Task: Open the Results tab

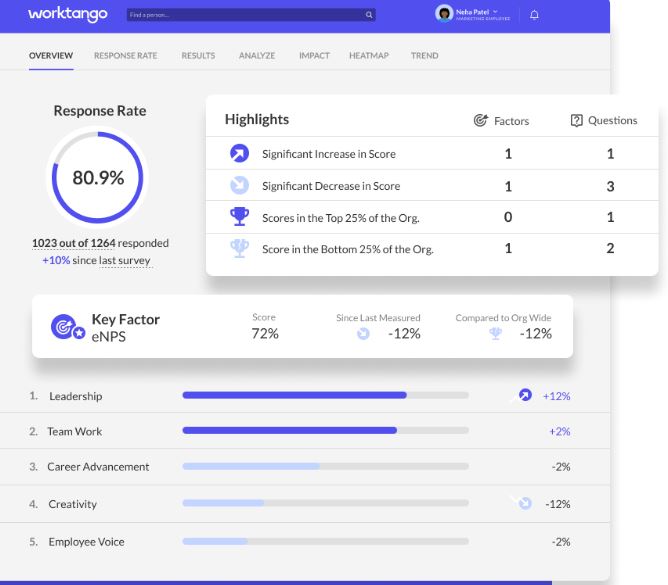Action: [198, 56]
